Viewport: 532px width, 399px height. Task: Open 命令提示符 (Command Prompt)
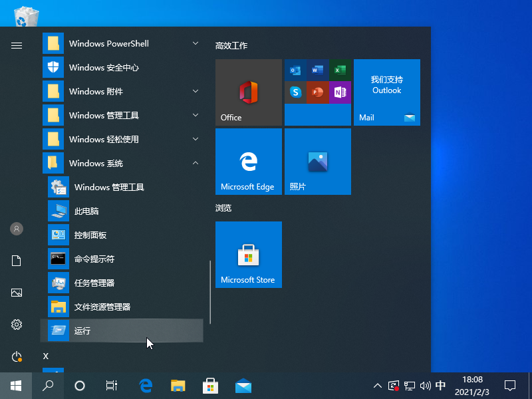pos(122,259)
